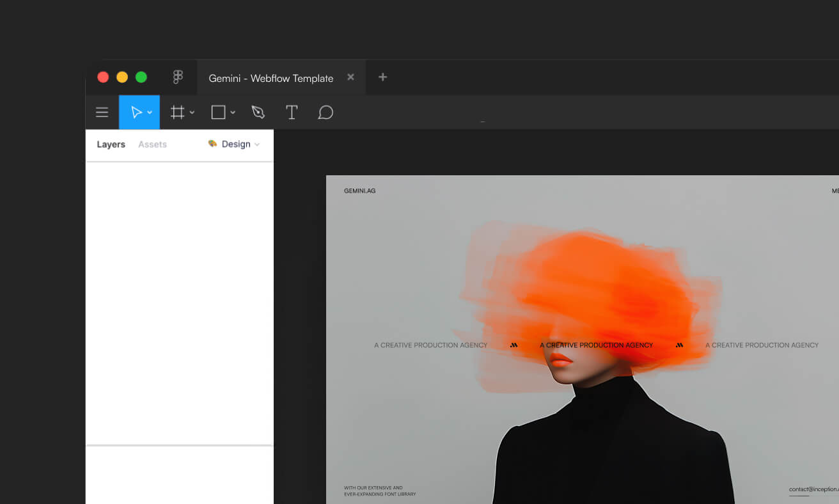Screen dimensions: 839x504
Task: Select right A CREATIVE PRODUCTION AGENCY text
Action: 762,345
